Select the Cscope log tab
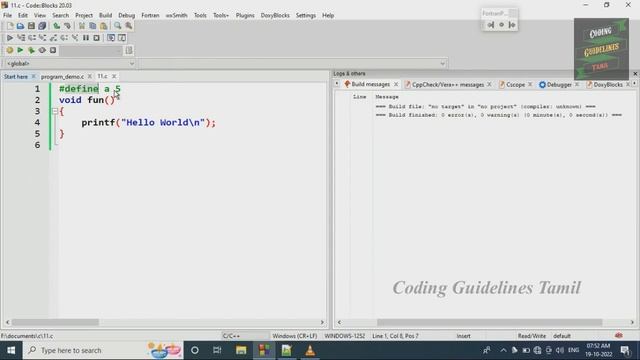 pyautogui.click(x=515, y=84)
